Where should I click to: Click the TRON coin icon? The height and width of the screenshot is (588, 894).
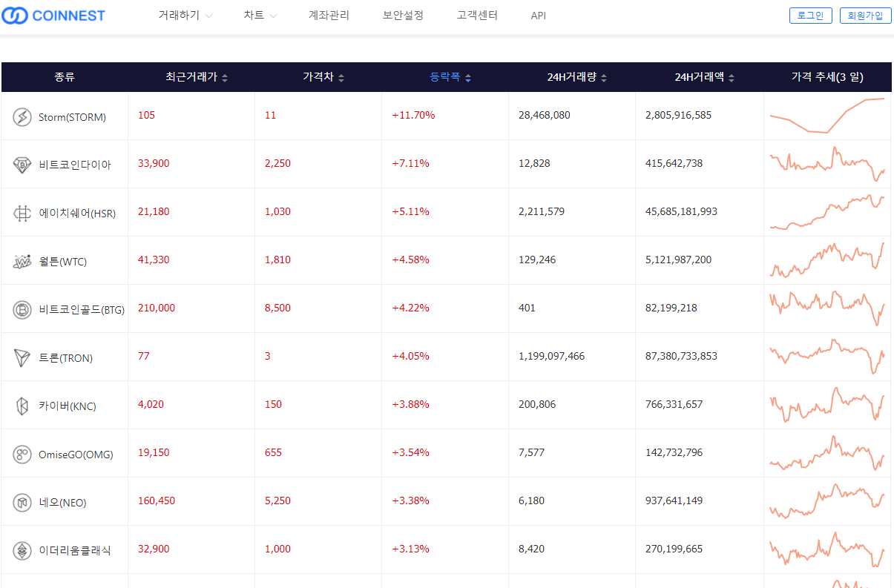coord(22,358)
